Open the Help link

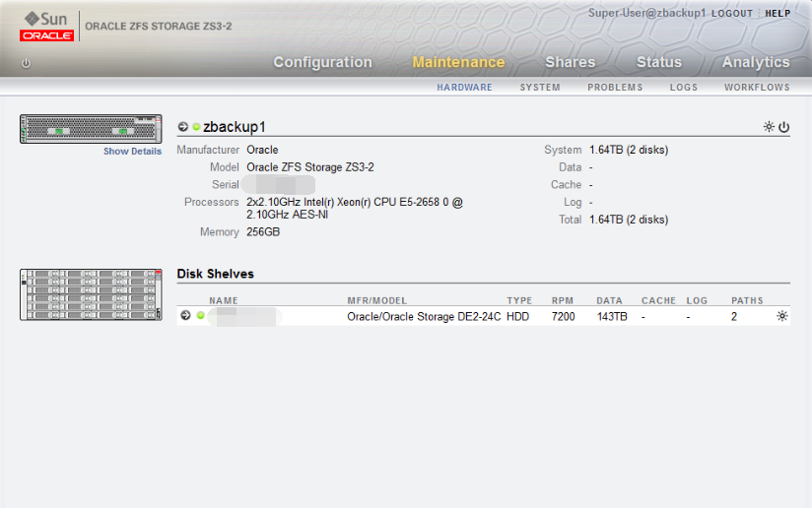click(x=778, y=14)
